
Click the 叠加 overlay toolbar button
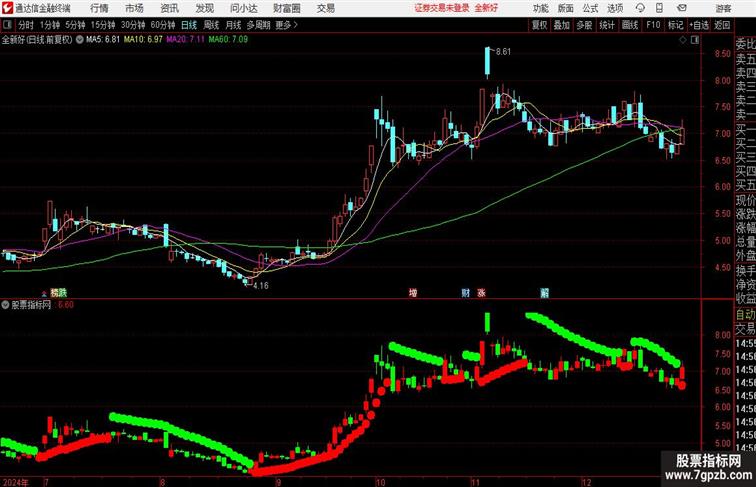click(562, 25)
